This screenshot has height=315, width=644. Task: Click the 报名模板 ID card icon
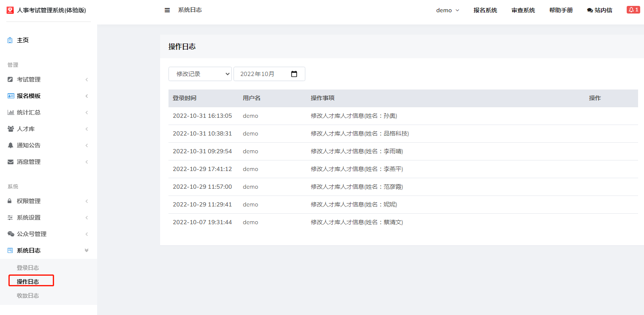pyautogui.click(x=11, y=96)
